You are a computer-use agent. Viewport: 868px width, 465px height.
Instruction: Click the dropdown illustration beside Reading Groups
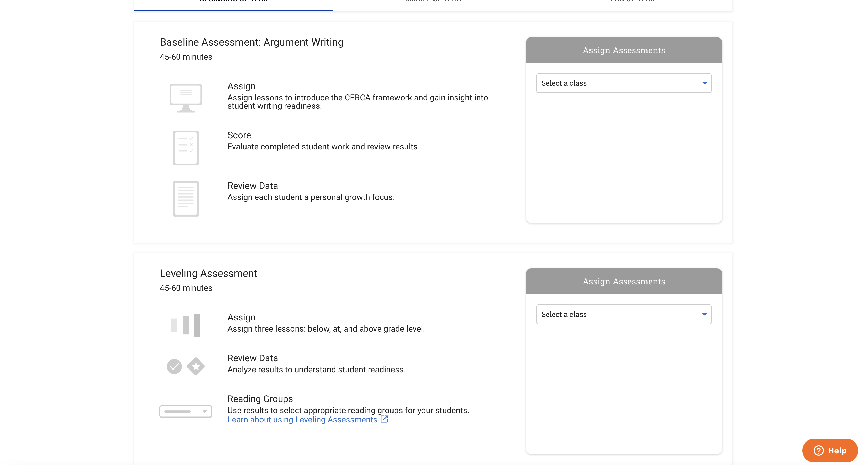tap(186, 411)
